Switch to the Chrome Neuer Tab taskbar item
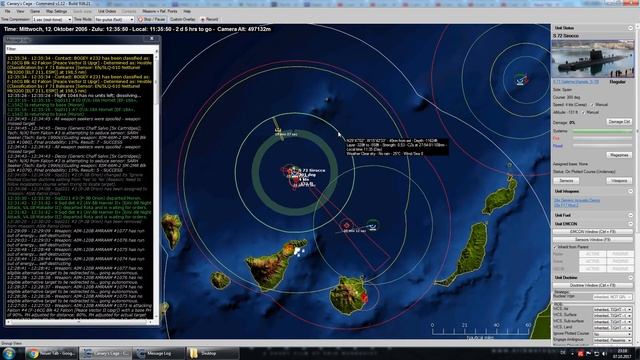The height and width of the screenshot is (360, 640). point(51,353)
